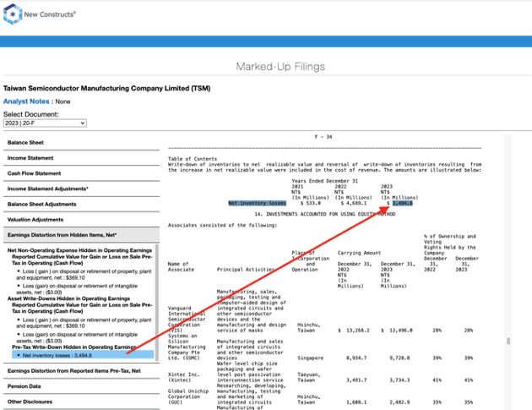This screenshot has height=410, width=532.
Task: Click Net Non-Operating Expense Hidden in Operating Earnings heading
Action: [x=79, y=250]
